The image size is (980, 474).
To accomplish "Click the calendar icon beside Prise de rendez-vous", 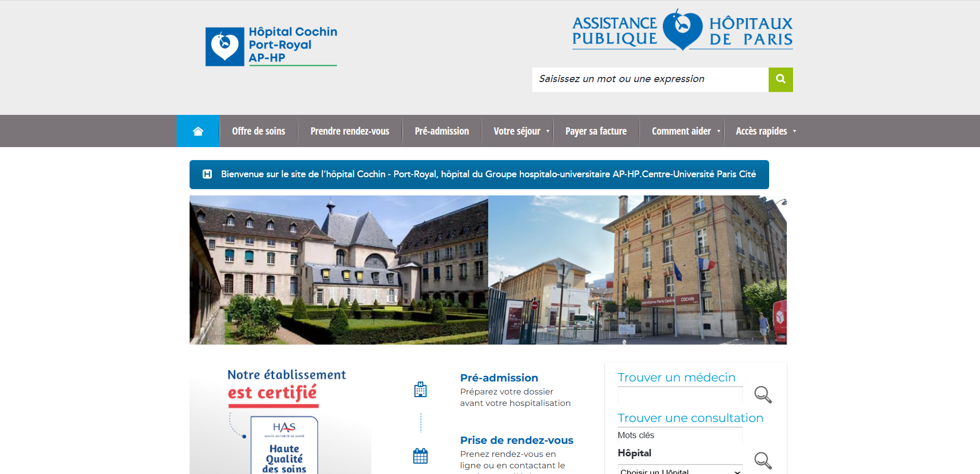I will point(420,456).
